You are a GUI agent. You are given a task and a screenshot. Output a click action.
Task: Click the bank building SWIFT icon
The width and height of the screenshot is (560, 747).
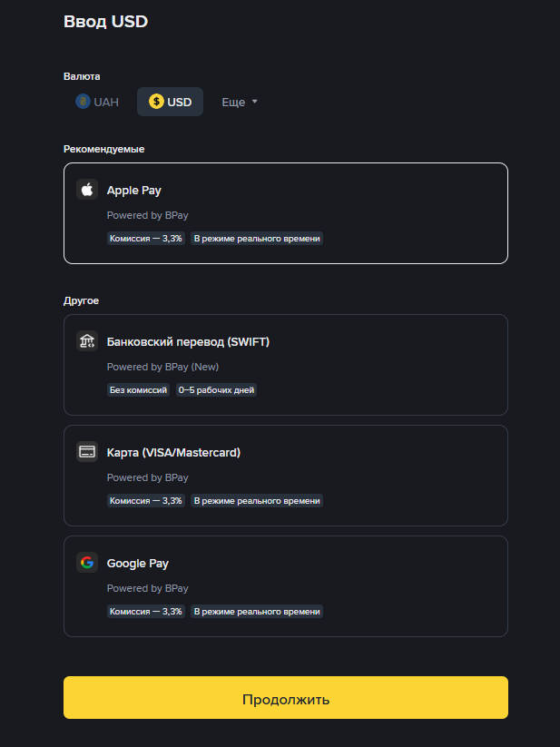(87, 341)
